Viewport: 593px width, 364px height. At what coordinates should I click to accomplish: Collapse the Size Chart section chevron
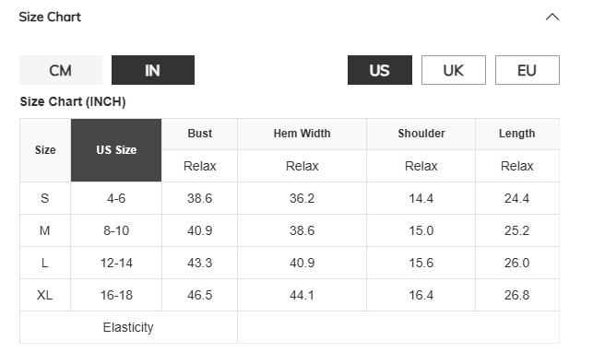(x=552, y=17)
